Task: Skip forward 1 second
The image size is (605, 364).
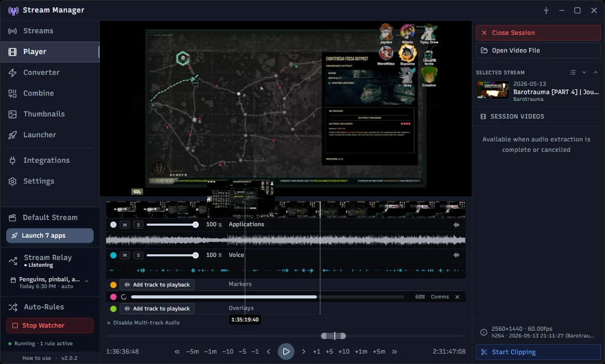Action: [316, 352]
